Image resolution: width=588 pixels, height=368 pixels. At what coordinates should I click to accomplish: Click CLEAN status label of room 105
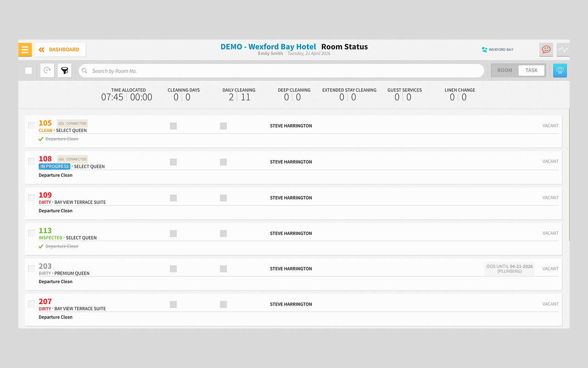coord(45,131)
